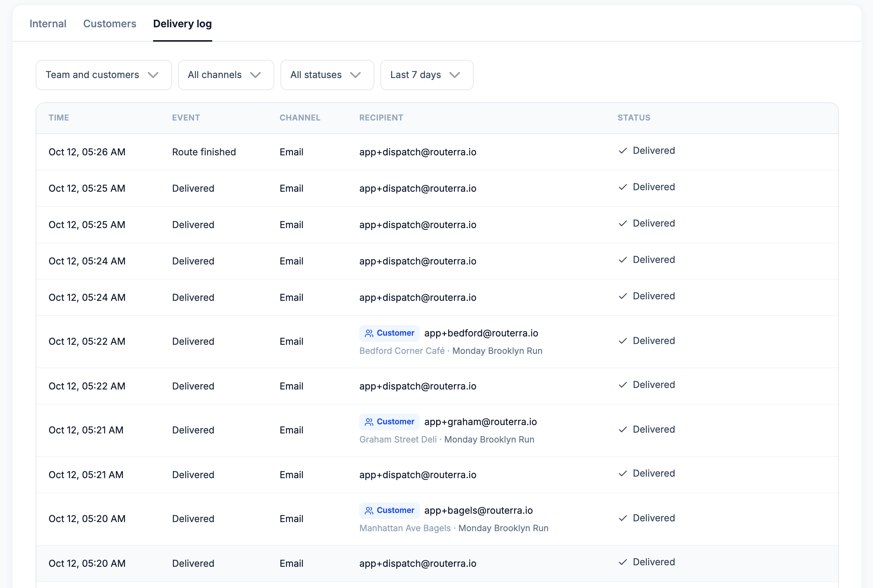The image size is (873, 588).
Task: Click the status checkmark for Graham Street Deli row
Action: [623, 430]
